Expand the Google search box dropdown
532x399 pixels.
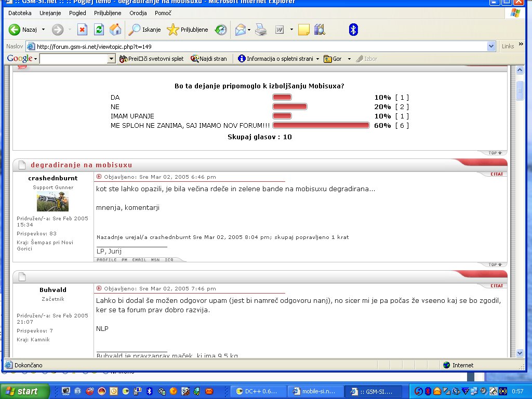tap(111, 59)
